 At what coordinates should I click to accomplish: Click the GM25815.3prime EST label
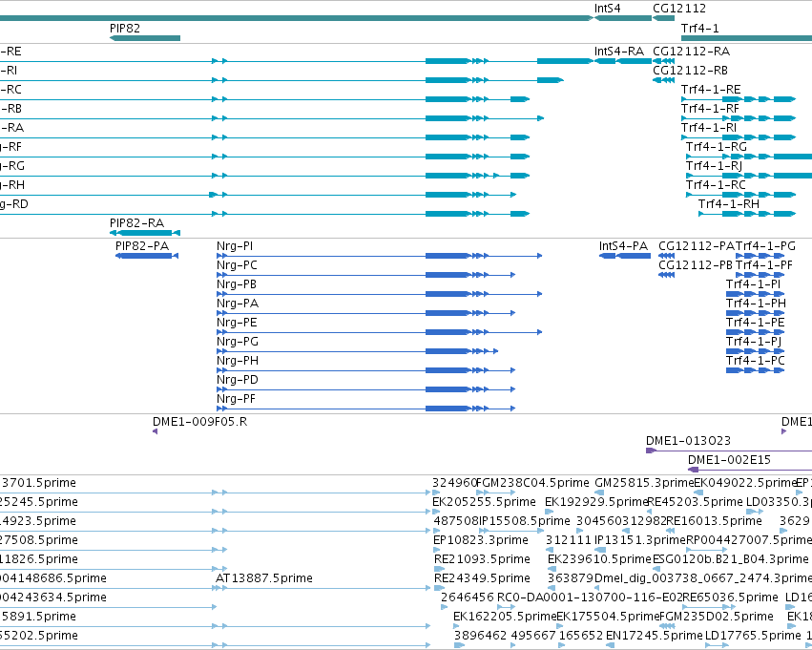[644, 483]
